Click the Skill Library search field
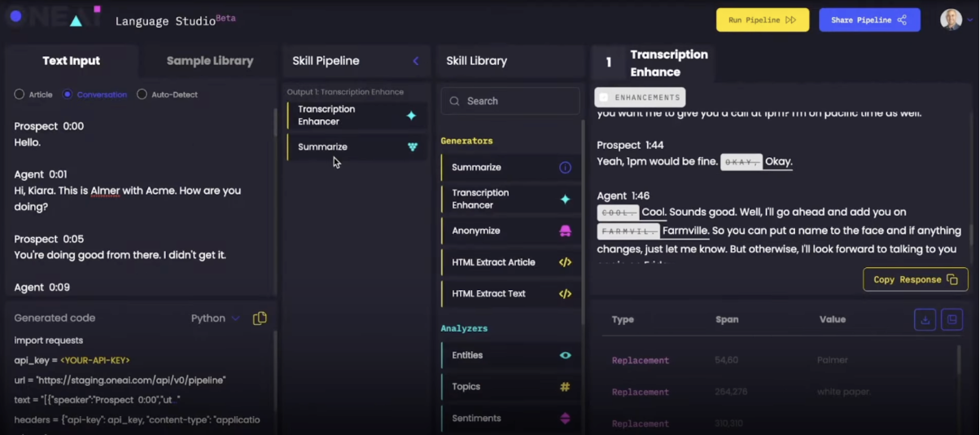The height and width of the screenshot is (435, 980). tap(510, 101)
